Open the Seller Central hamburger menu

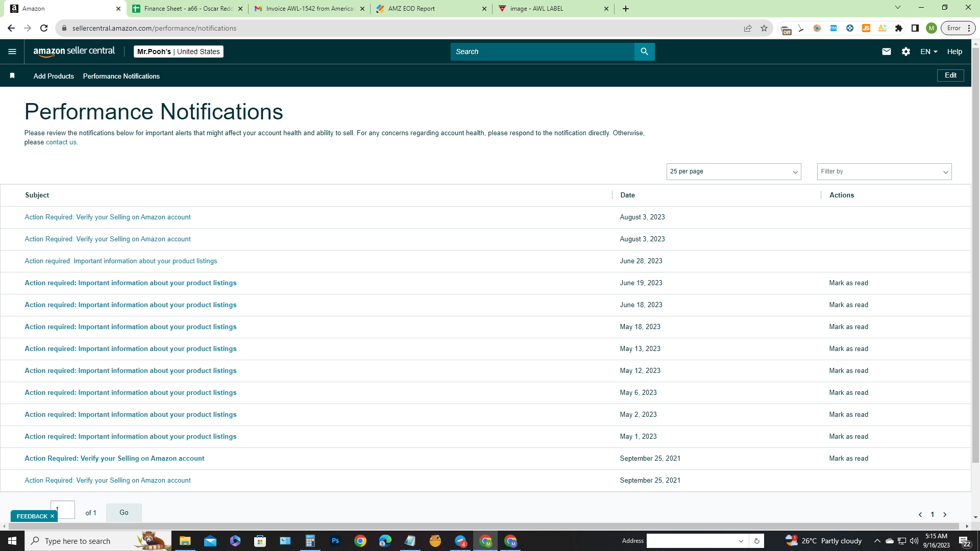click(12, 52)
